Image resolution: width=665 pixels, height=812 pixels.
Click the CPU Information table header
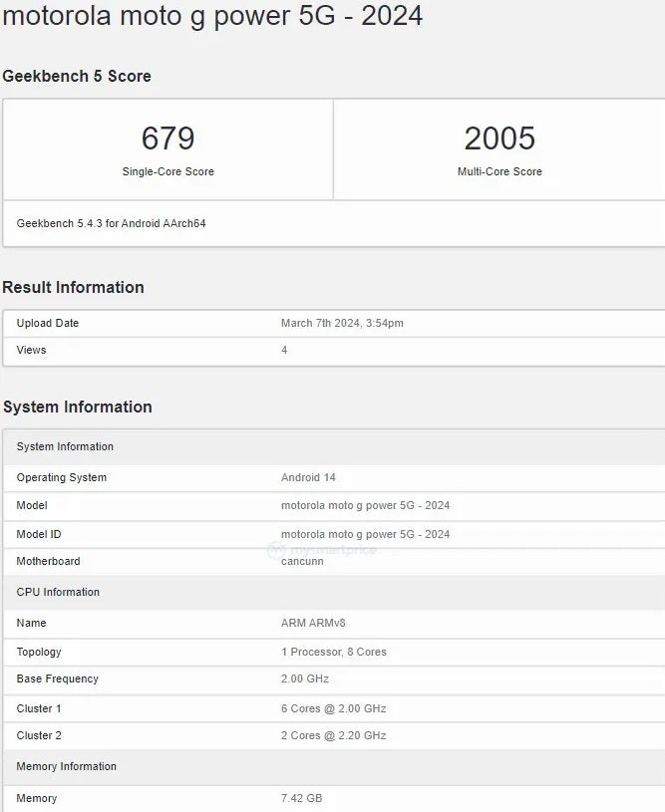click(334, 592)
